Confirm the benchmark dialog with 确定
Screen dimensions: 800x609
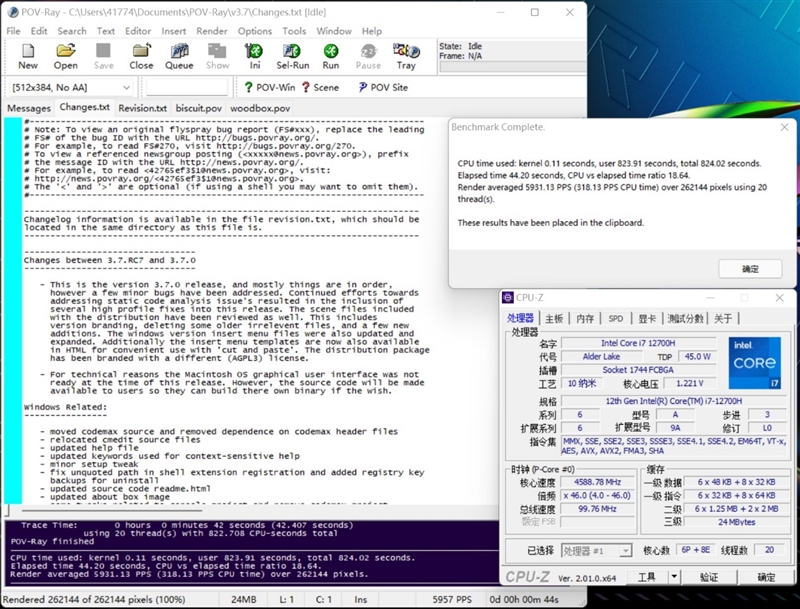click(749, 268)
